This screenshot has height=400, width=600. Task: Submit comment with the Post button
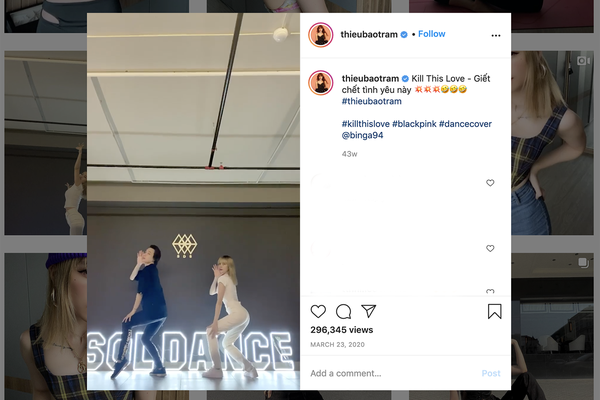(x=491, y=373)
